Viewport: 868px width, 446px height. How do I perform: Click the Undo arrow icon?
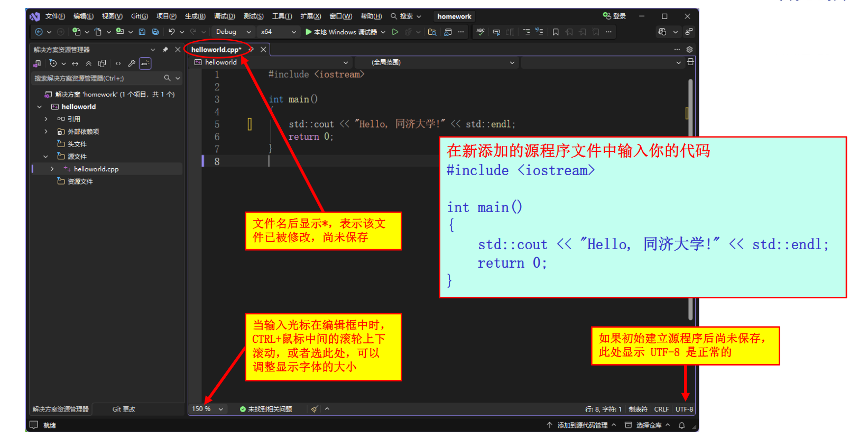pos(171,32)
